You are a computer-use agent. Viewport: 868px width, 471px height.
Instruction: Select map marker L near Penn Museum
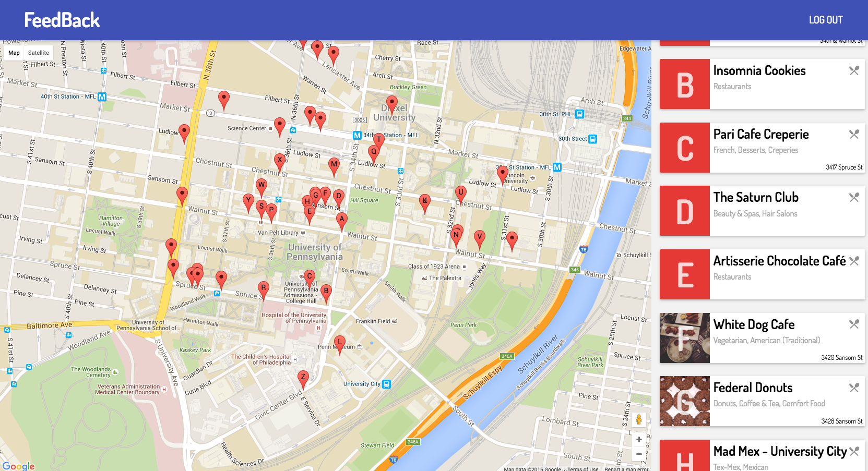(340, 345)
